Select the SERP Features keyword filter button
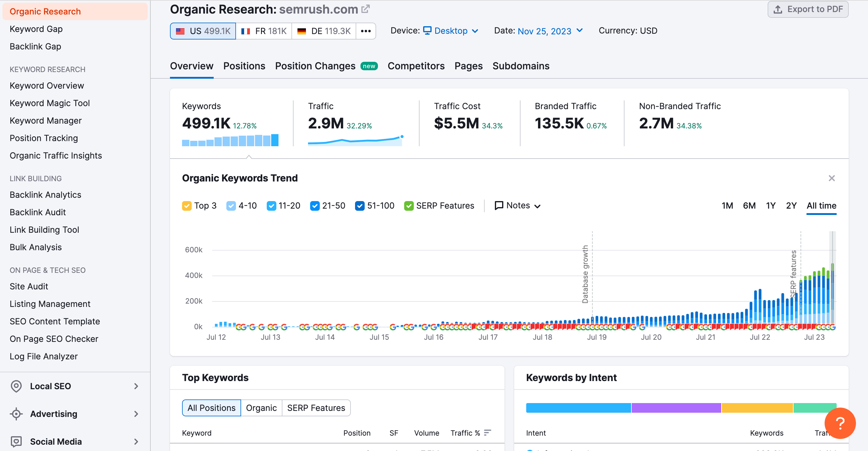This screenshot has height=451, width=868. click(x=316, y=408)
